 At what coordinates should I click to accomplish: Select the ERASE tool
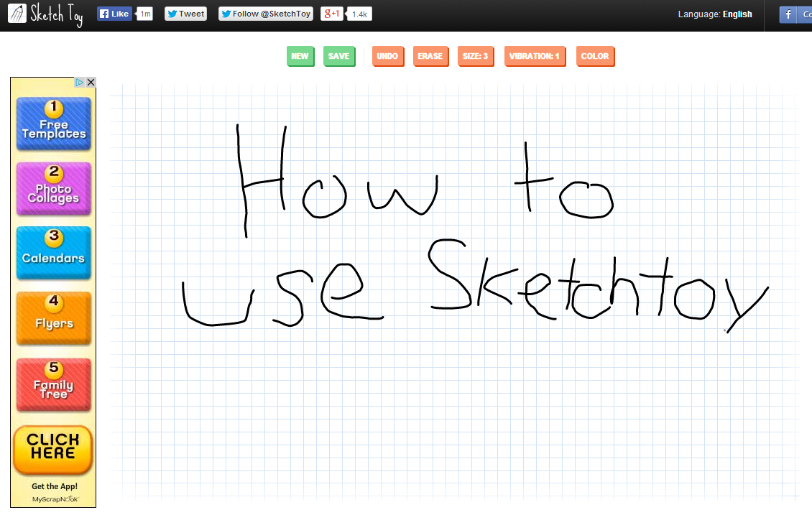(430, 56)
